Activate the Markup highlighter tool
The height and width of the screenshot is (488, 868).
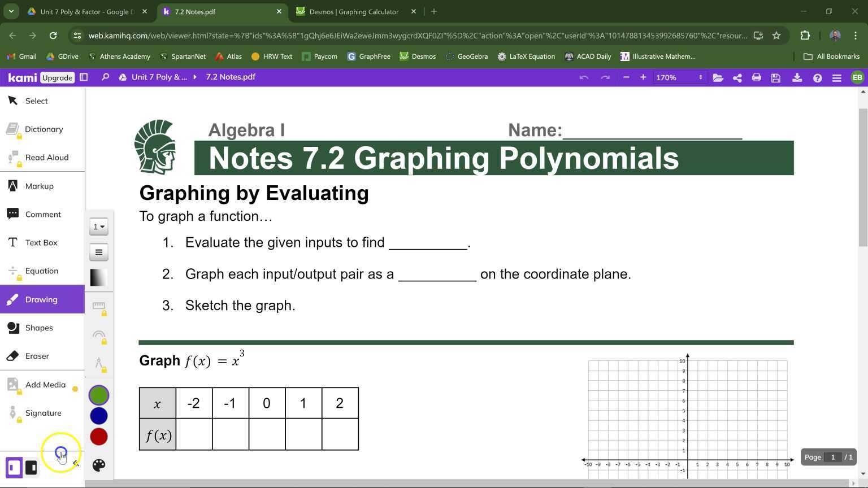[x=39, y=186]
